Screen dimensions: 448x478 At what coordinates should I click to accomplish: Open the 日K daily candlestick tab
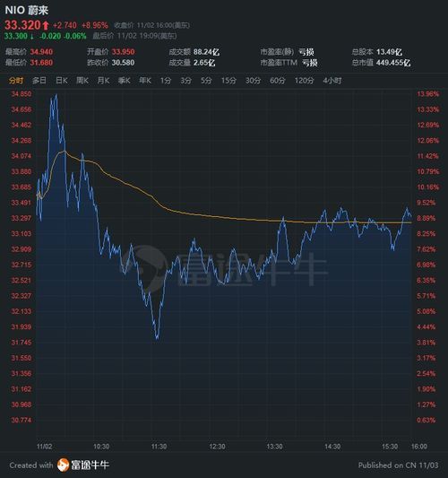(x=62, y=81)
